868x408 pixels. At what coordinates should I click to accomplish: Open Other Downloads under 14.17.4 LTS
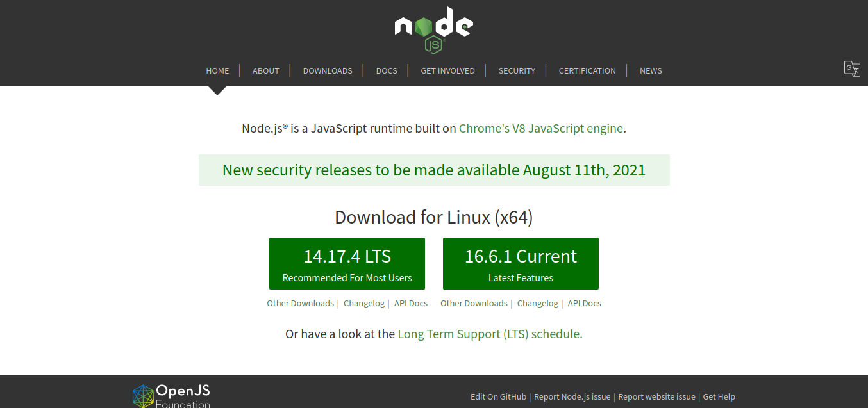[x=300, y=303]
